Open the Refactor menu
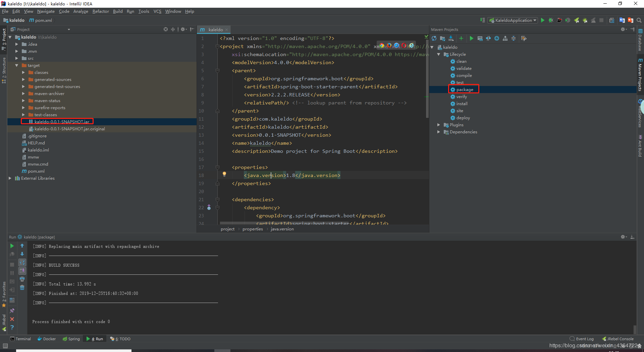 [x=101, y=11]
